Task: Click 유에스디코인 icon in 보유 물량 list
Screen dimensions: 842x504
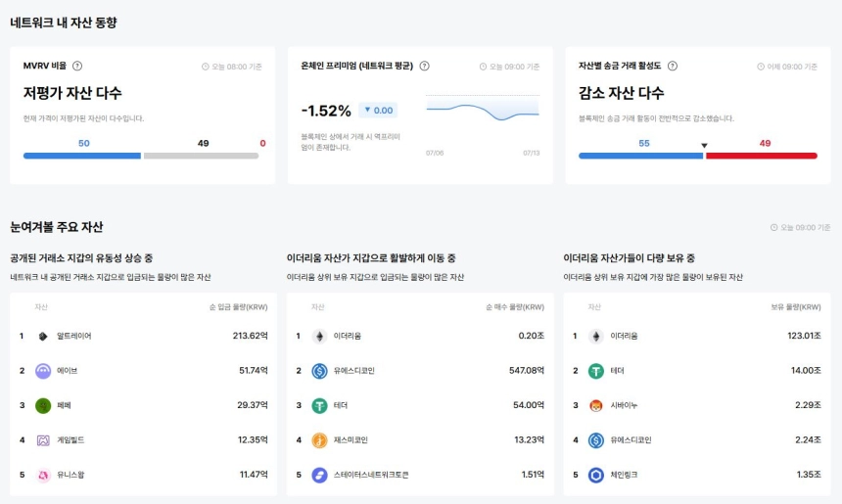Action: [x=596, y=440]
